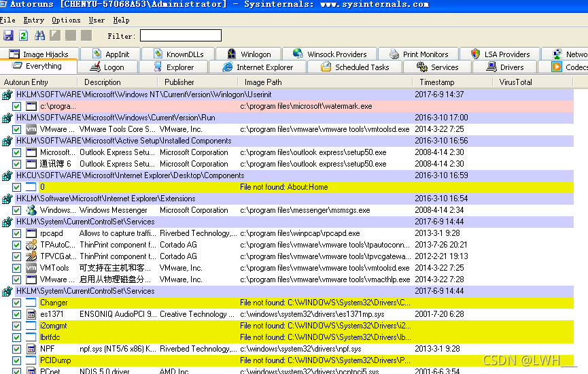588x374 pixels.
Task: Click the VMTools service vm icon
Action: pyautogui.click(x=31, y=268)
